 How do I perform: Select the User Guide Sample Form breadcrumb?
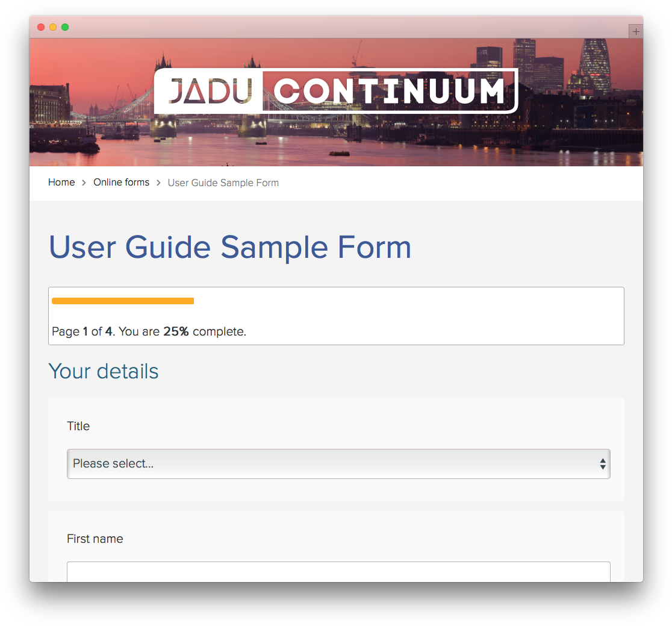tap(223, 183)
